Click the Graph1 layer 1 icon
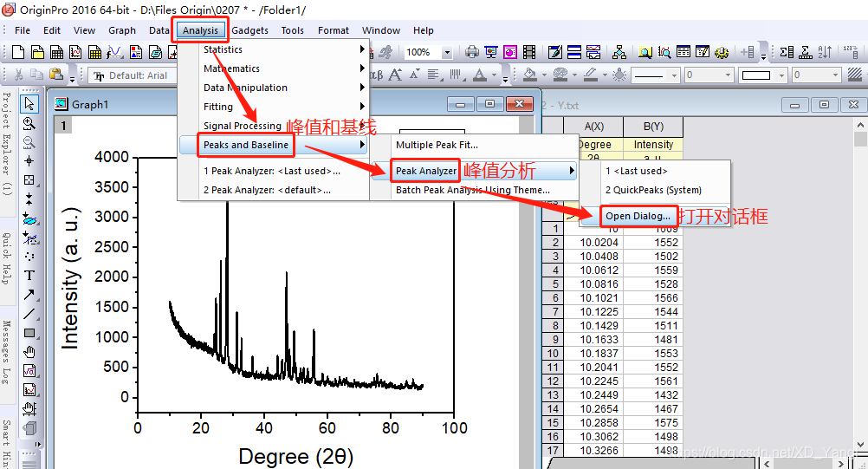Image resolution: width=868 pixels, height=469 pixels. pyautogui.click(x=63, y=126)
